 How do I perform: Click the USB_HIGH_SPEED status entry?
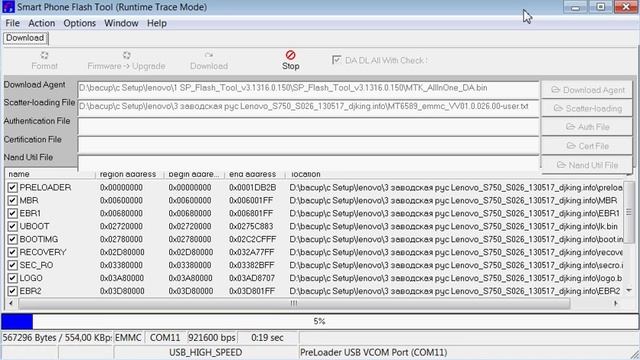pos(205,352)
